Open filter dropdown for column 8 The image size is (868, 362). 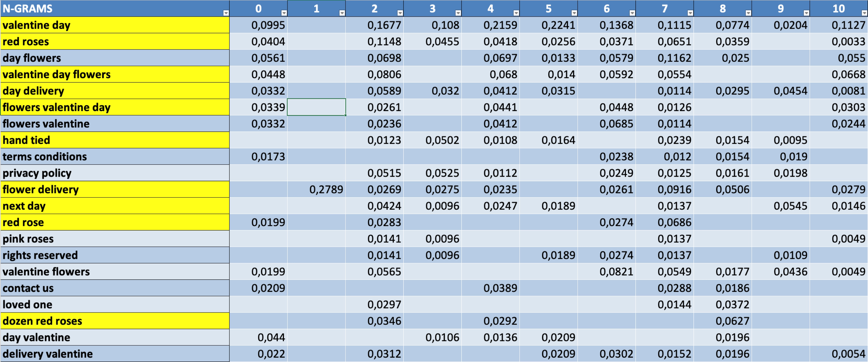coord(748,13)
